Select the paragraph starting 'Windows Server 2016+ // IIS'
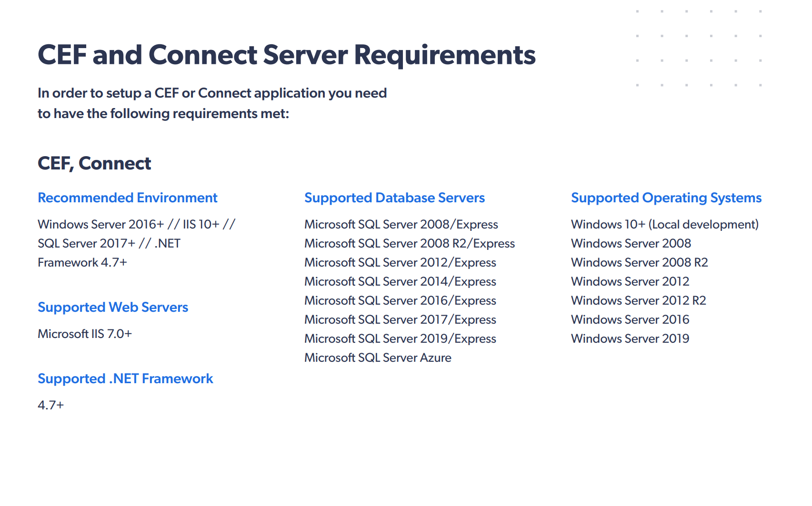 click(x=137, y=243)
